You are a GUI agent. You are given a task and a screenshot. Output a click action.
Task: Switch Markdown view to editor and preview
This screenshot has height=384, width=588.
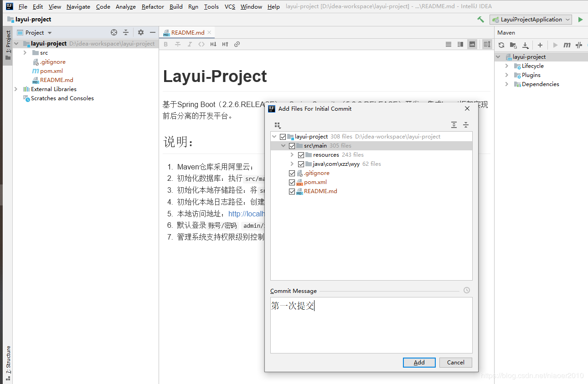460,44
